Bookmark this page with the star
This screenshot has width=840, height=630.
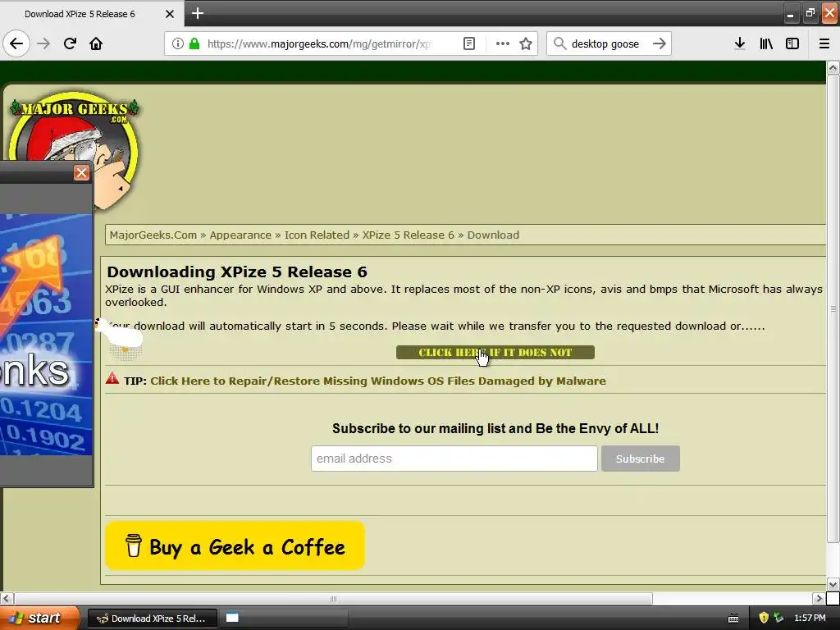tap(526, 43)
